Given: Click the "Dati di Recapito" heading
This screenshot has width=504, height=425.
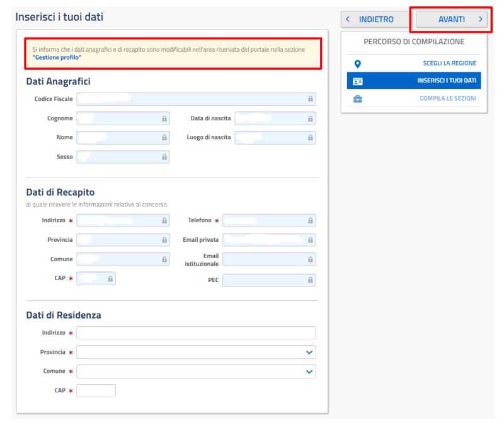Looking at the screenshot, I should click(60, 193).
